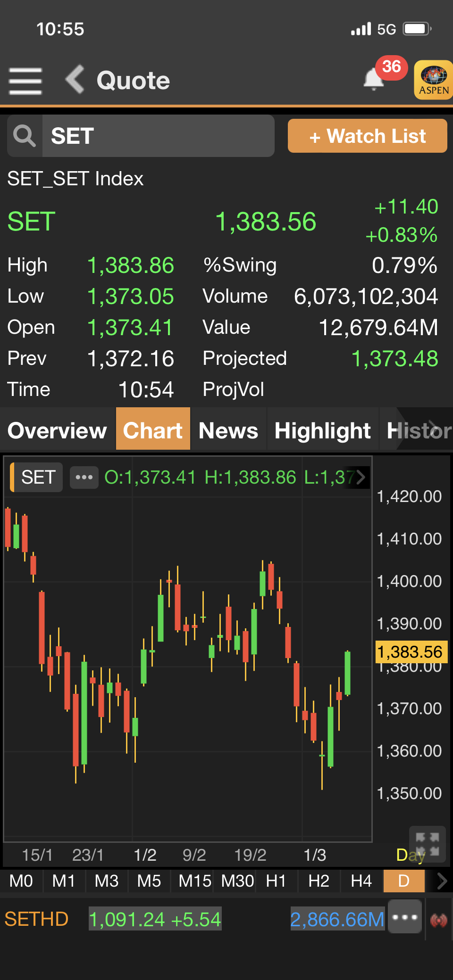Switch to the Overview tab

[58, 430]
